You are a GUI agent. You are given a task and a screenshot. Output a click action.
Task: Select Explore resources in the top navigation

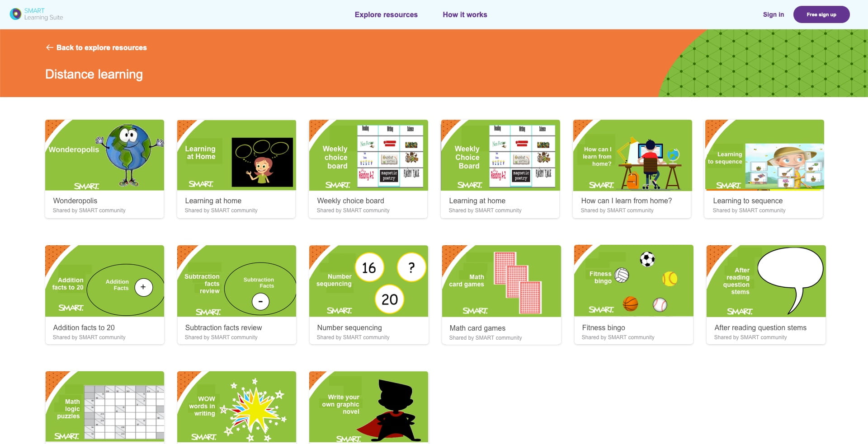(386, 14)
